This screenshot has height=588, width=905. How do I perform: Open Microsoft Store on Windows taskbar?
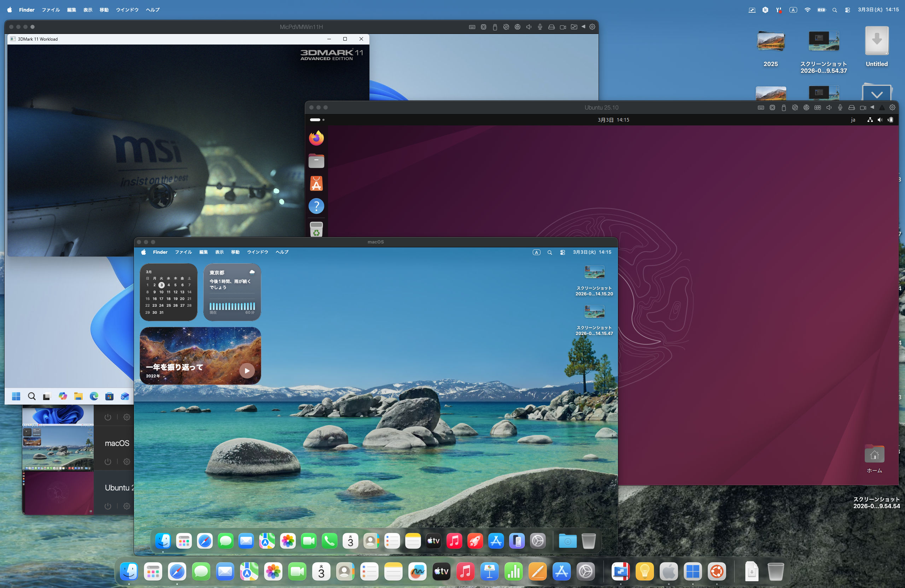tap(110, 396)
